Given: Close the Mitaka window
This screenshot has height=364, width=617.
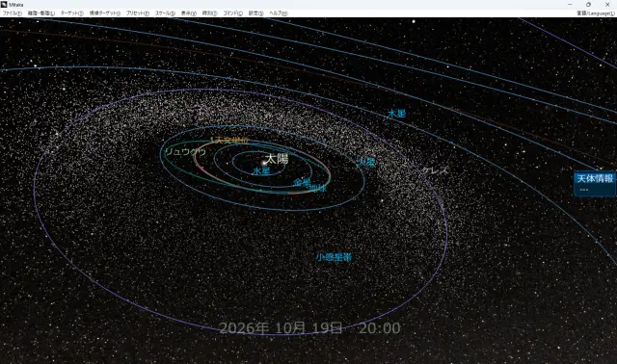Looking at the screenshot, I should point(607,4).
